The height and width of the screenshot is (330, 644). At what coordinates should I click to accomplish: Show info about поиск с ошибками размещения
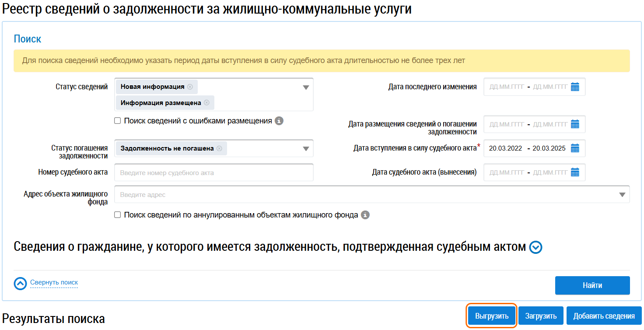pos(279,121)
